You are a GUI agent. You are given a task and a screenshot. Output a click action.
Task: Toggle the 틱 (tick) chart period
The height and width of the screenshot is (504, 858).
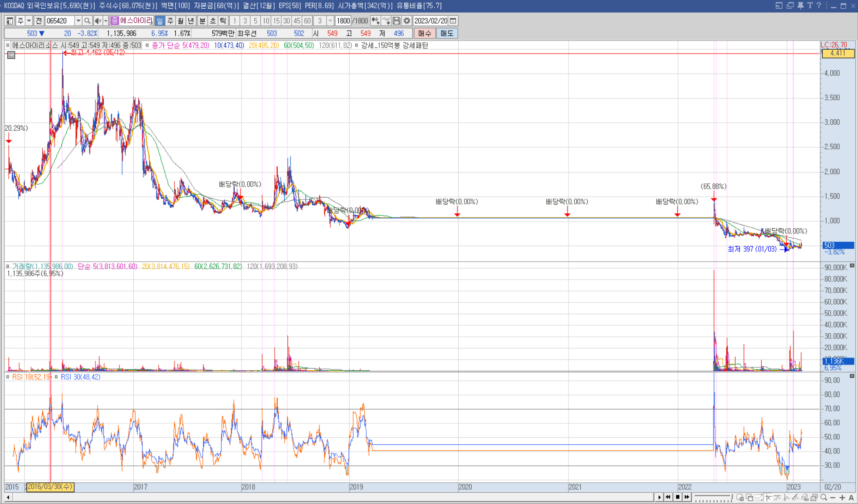pos(223,21)
